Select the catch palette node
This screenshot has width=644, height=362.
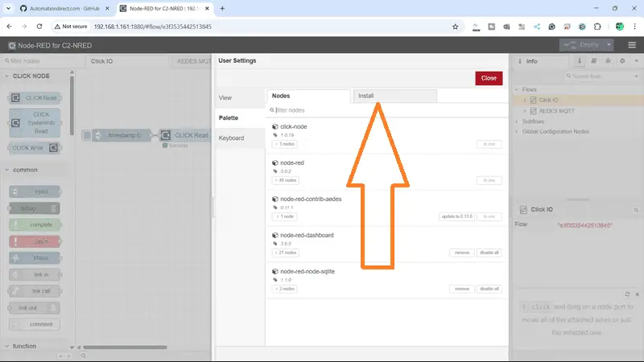[x=35, y=241]
